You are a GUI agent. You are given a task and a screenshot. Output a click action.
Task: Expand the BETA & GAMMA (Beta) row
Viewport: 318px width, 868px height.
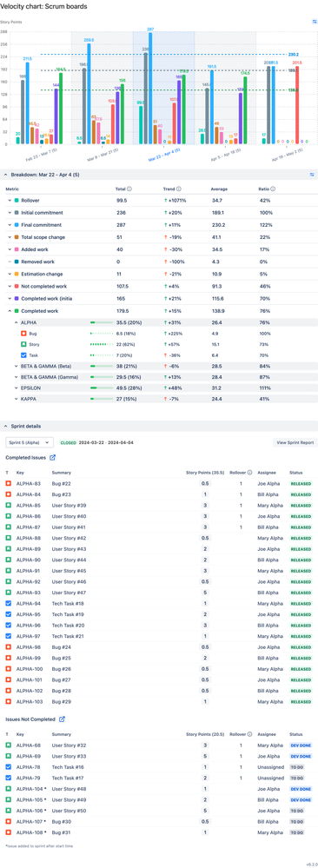coord(16,366)
